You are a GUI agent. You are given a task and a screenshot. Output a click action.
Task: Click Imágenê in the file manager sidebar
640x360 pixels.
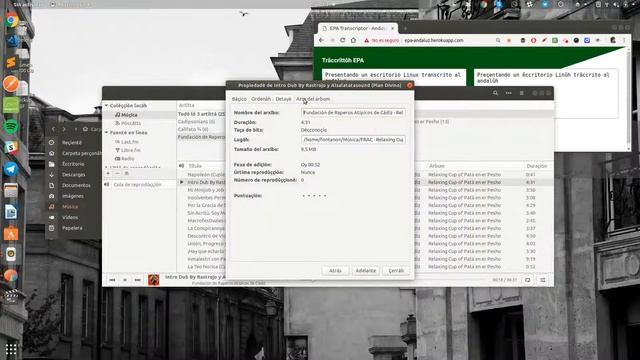[73, 196]
